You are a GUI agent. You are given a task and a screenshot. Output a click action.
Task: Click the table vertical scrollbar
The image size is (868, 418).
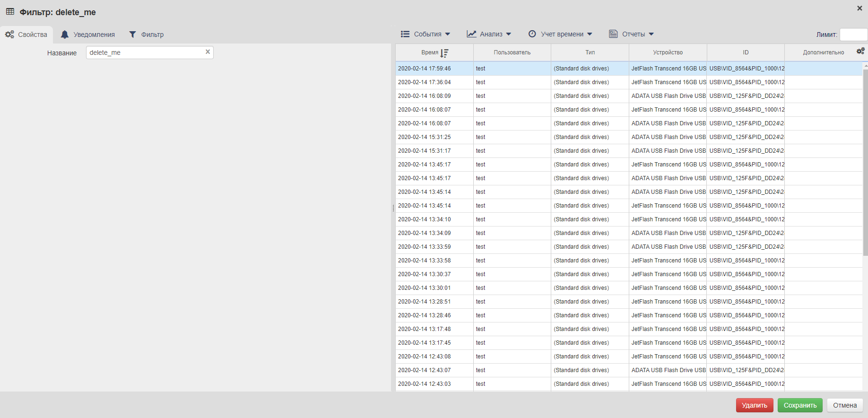click(x=865, y=161)
